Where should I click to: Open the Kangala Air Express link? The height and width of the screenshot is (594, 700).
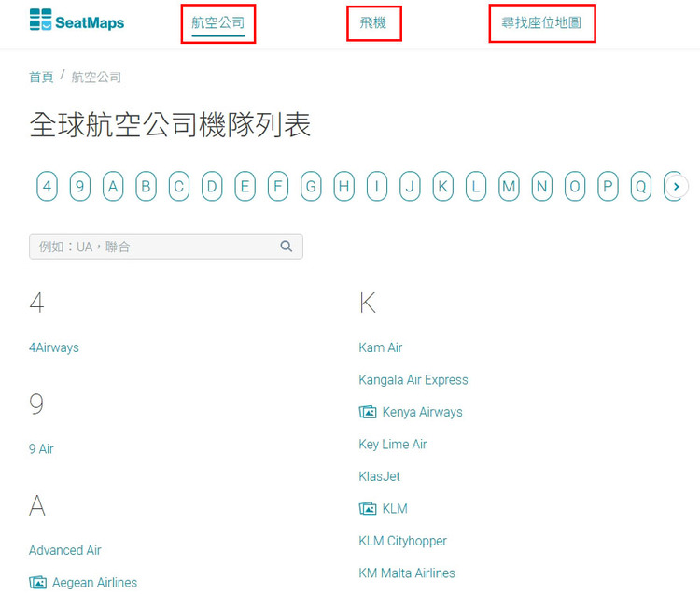click(413, 379)
